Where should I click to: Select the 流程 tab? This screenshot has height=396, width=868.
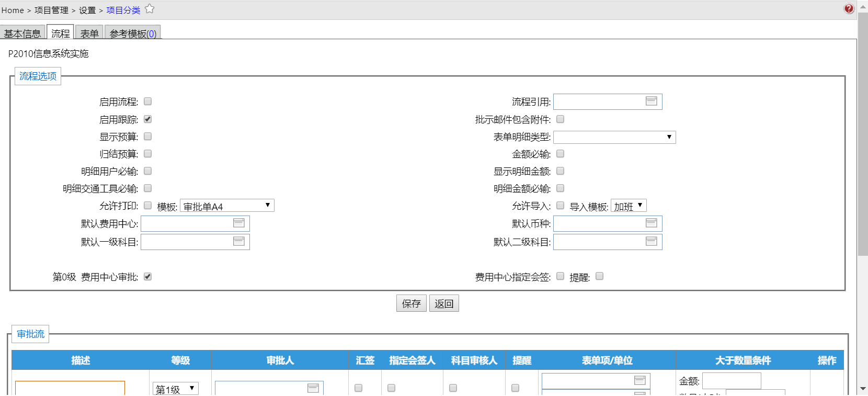click(60, 33)
